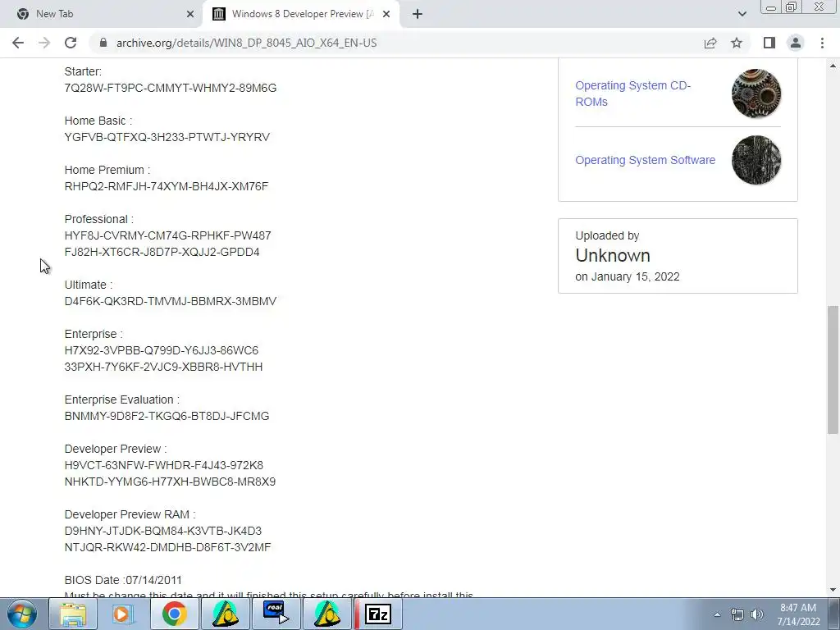Open the clock showing 8:47 AM
Viewport: 840px width, 630px height.
[x=798, y=614]
